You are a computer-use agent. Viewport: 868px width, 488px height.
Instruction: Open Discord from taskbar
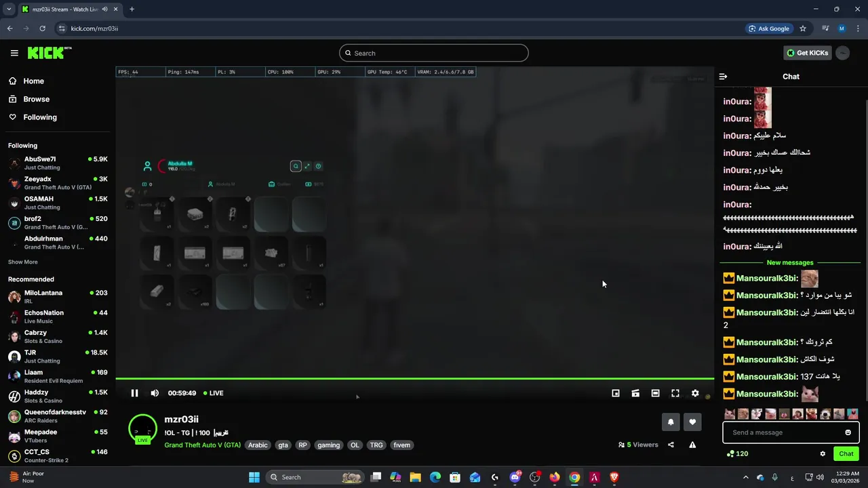[x=515, y=477]
